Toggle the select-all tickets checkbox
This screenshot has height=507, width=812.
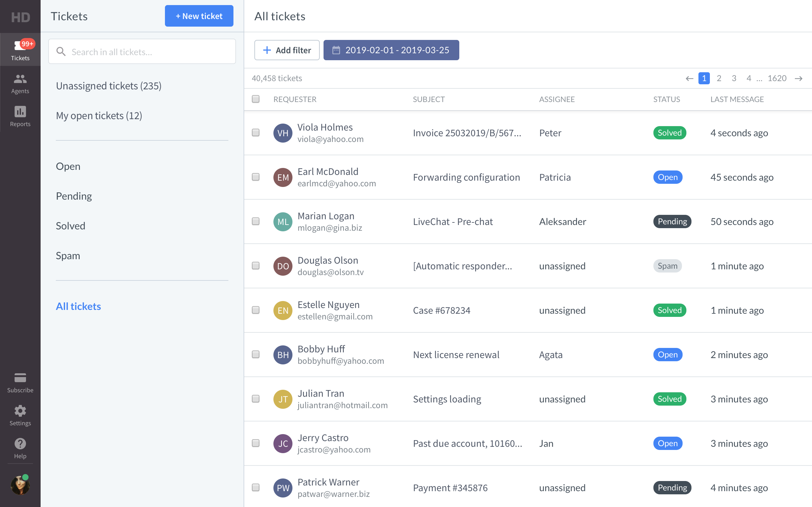click(256, 99)
